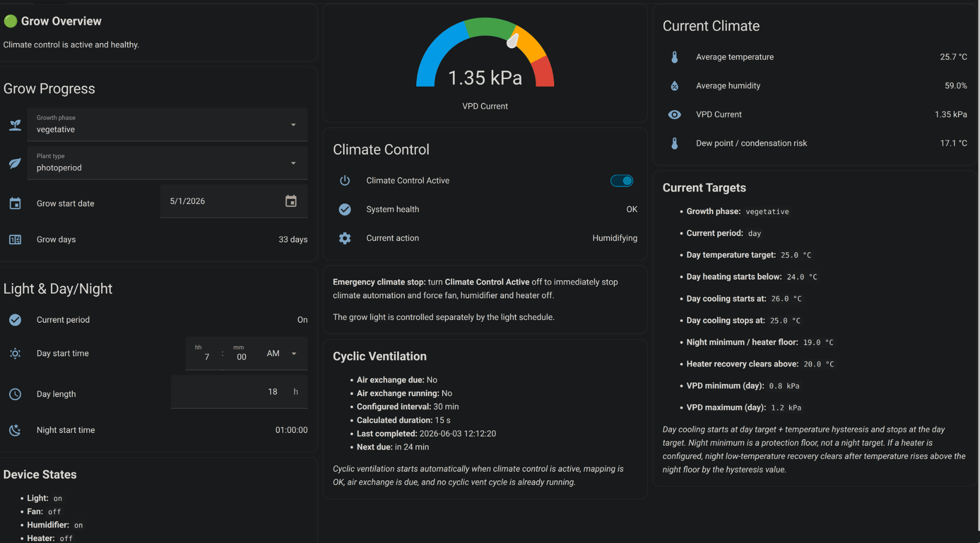Click the Grow start date field 5/1/2026
Image resolution: width=980 pixels, height=543 pixels.
(x=234, y=201)
